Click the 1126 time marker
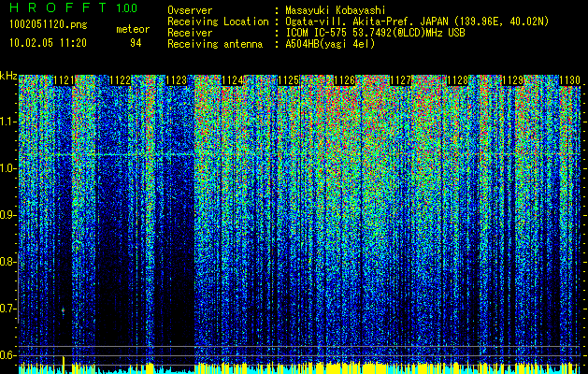The height and width of the screenshot is (374, 588). tap(345, 80)
